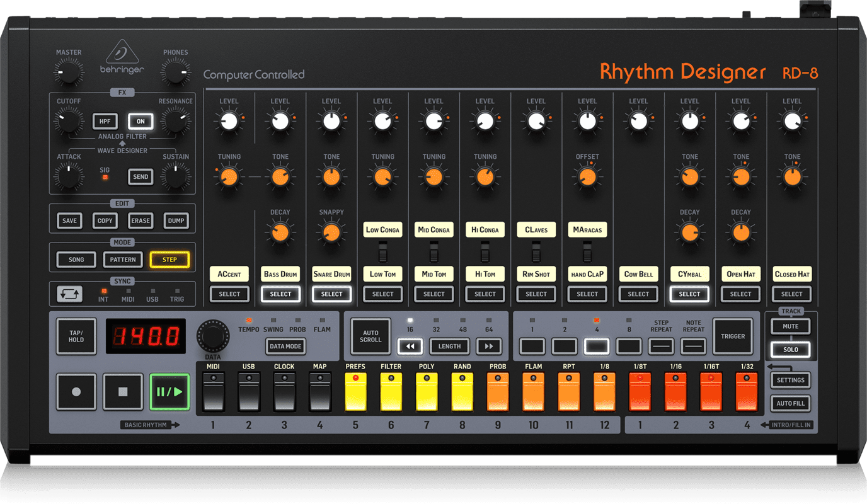Click the Closed Hat TONE knob

(x=792, y=177)
